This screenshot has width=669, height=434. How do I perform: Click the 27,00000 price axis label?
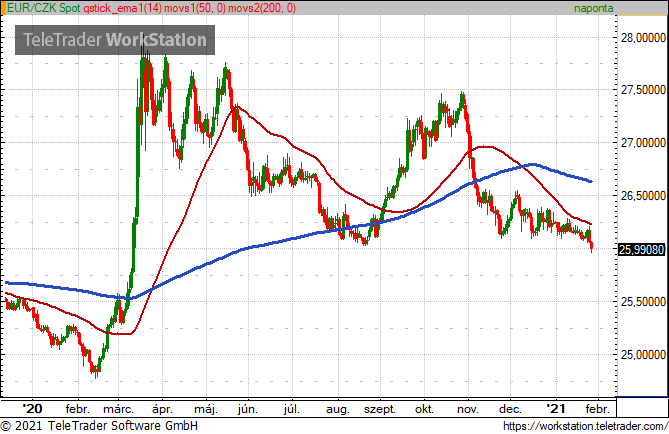click(643, 143)
